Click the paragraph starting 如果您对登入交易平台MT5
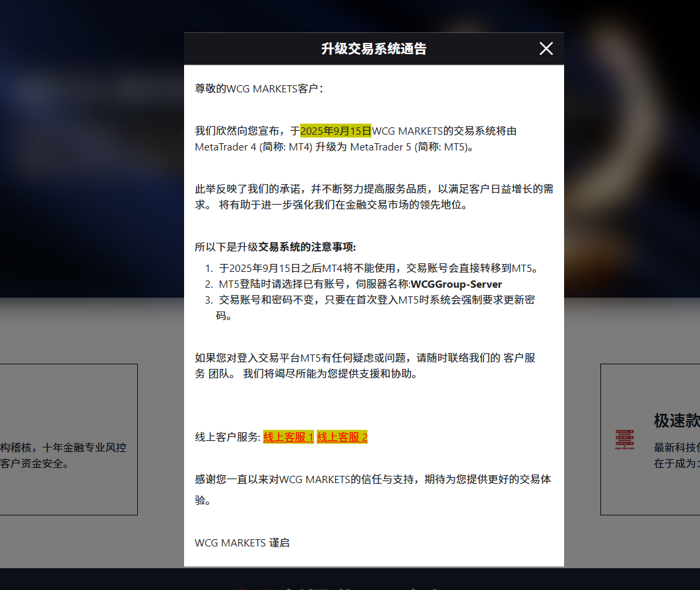700x590 pixels. point(365,358)
